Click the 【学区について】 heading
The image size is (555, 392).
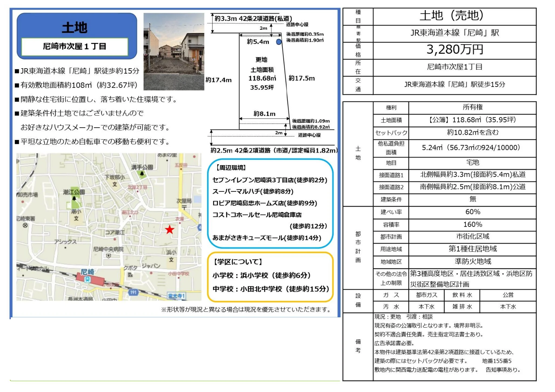pyautogui.click(x=238, y=262)
